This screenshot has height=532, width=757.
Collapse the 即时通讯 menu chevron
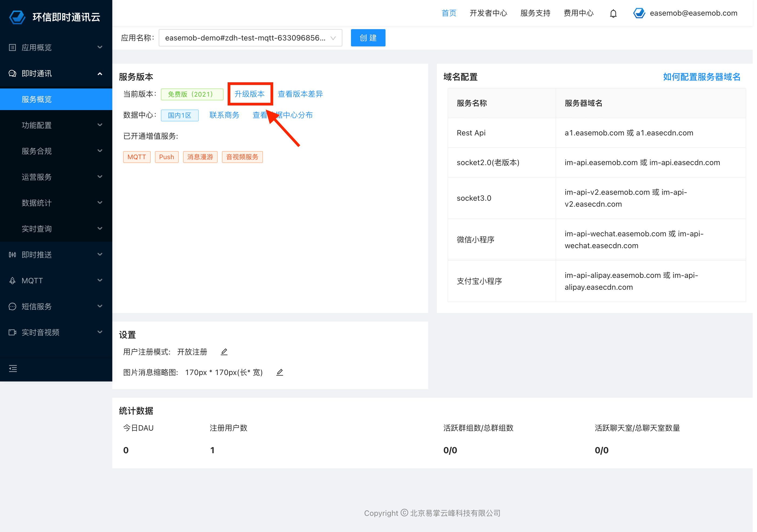click(x=100, y=73)
